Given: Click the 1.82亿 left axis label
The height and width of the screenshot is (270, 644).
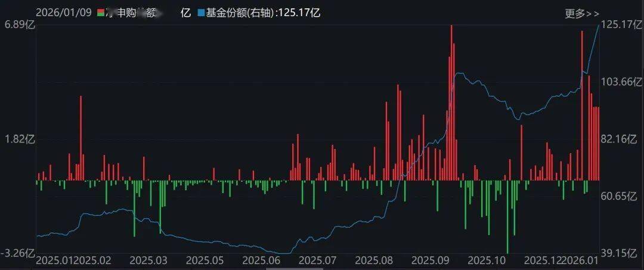Looking at the screenshot, I should [x=19, y=139].
